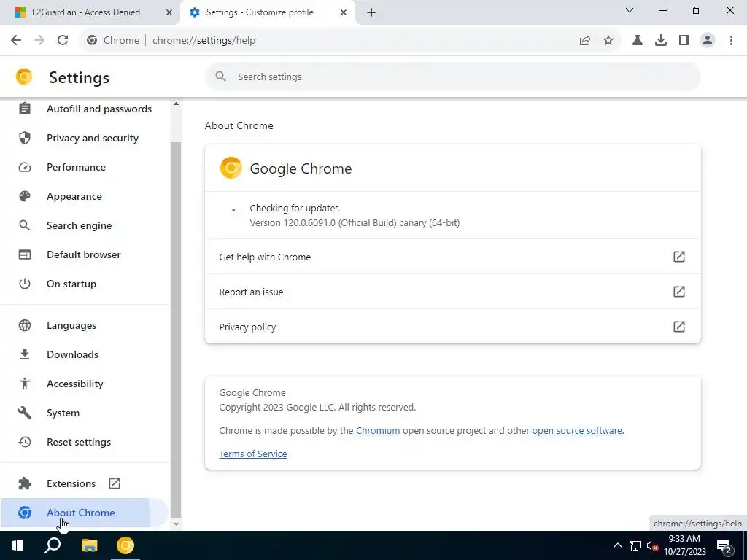The width and height of the screenshot is (747, 560).
Task: Open the Privacy policy row
Action: 452,327
